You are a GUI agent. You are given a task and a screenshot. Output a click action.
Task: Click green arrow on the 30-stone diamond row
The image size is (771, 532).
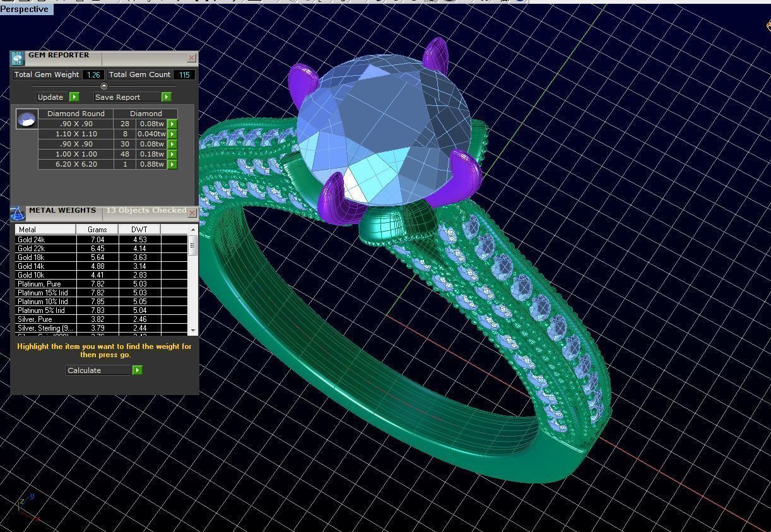tap(172, 144)
